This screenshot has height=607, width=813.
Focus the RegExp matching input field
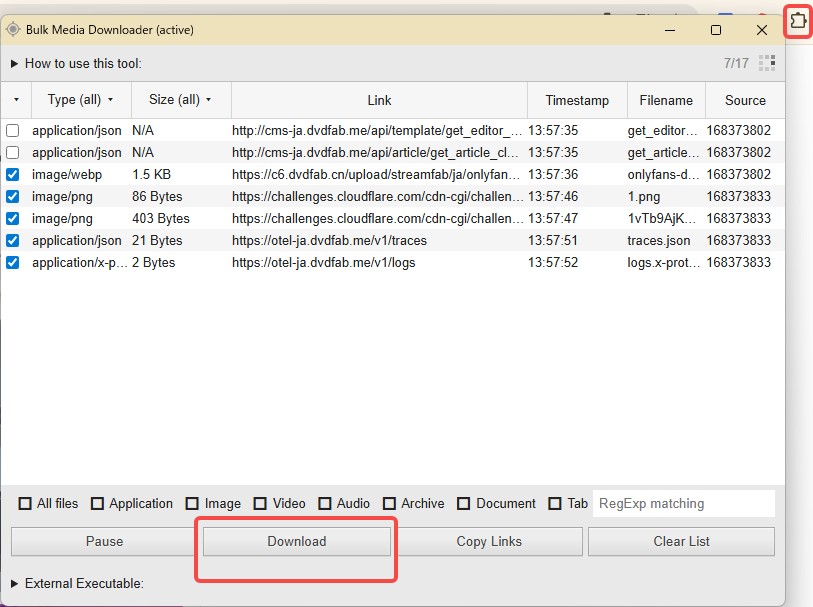tap(684, 503)
